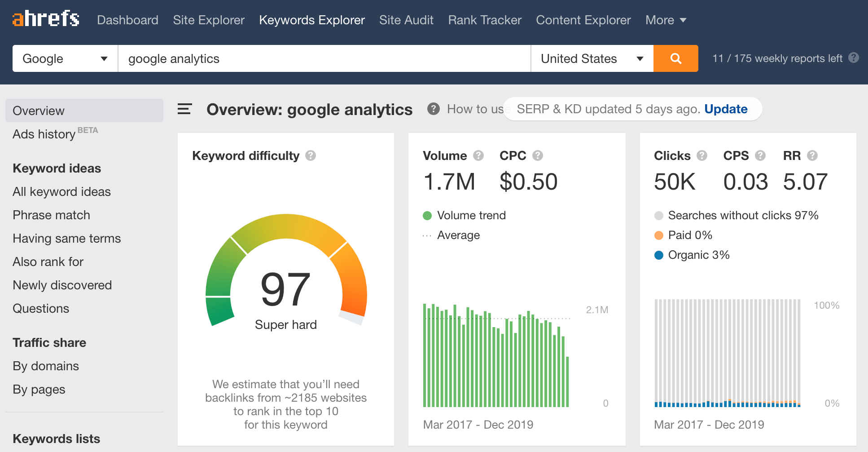Click Keyword difficulty help icon
This screenshot has width=868, height=452.
point(311,155)
